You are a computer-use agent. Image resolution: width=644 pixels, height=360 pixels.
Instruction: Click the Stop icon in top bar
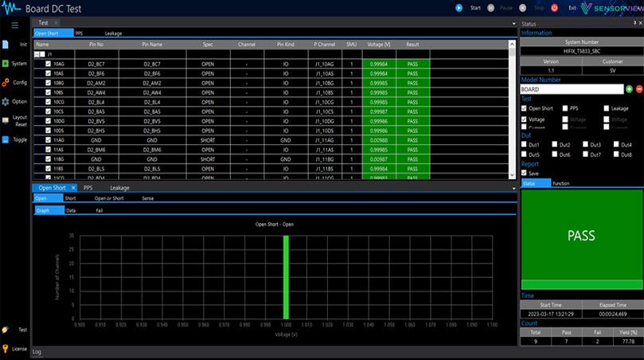coord(522,8)
